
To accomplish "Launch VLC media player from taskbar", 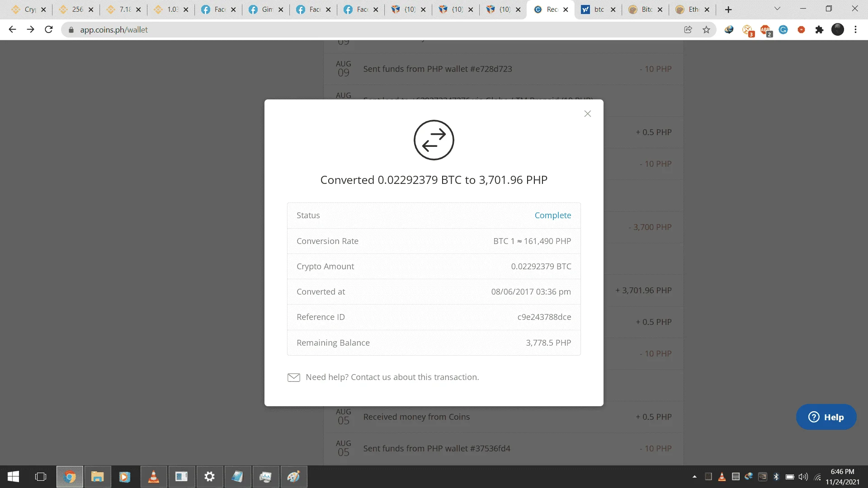I will pos(154,477).
